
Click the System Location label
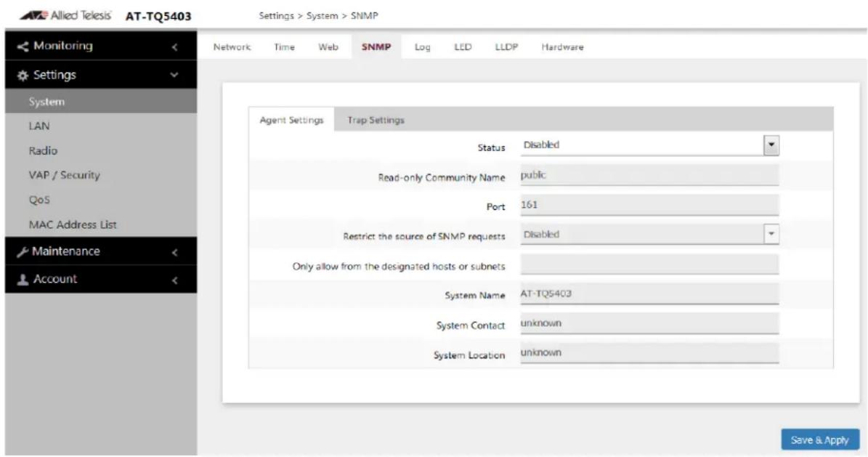[x=469, y=355]
